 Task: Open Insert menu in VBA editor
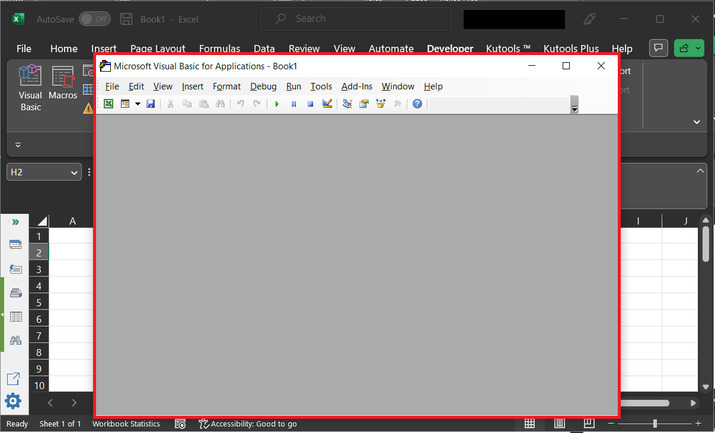(192, 87)
